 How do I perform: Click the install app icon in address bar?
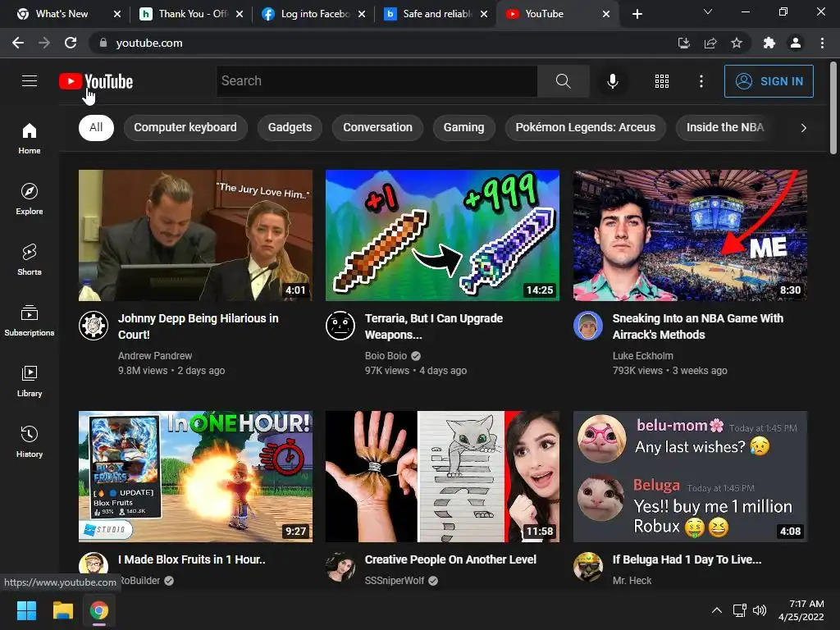(x=683, y=43)
